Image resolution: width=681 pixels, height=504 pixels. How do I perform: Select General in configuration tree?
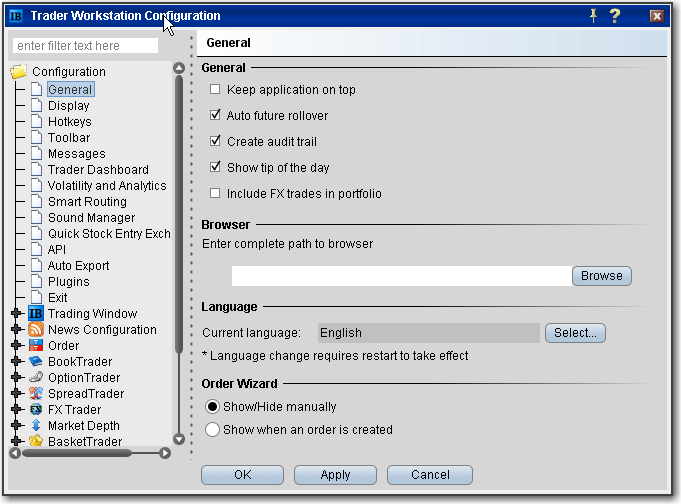pyautogui.click(x=70, y=90)
